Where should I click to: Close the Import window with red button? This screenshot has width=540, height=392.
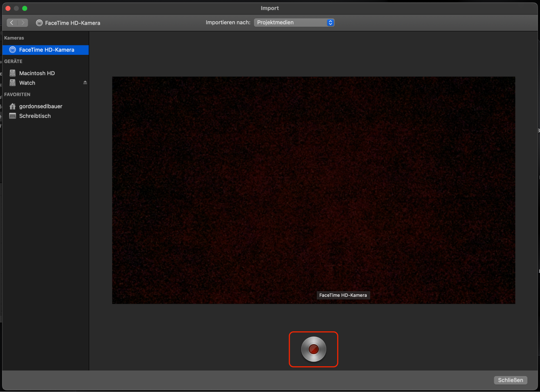click(x=8, y=8)
